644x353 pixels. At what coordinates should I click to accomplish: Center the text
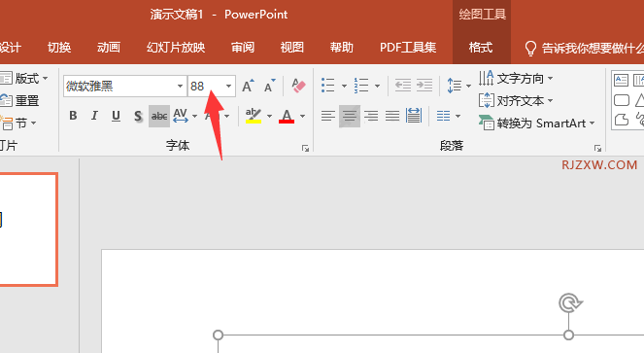pyautogui.click(x=350, y=116)
